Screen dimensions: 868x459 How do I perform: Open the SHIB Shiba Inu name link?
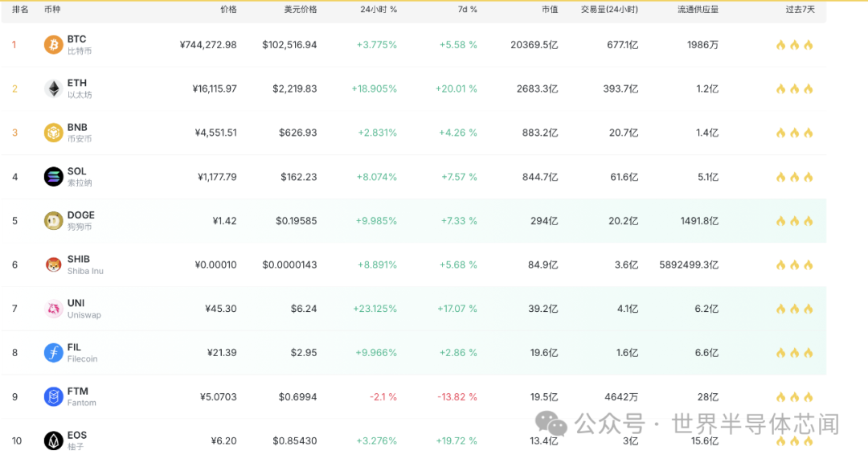click(x=85, y=264)
